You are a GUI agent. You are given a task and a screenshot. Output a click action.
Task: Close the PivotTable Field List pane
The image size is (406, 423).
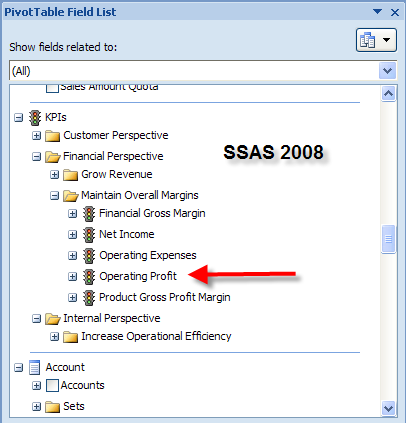[395, 12]
